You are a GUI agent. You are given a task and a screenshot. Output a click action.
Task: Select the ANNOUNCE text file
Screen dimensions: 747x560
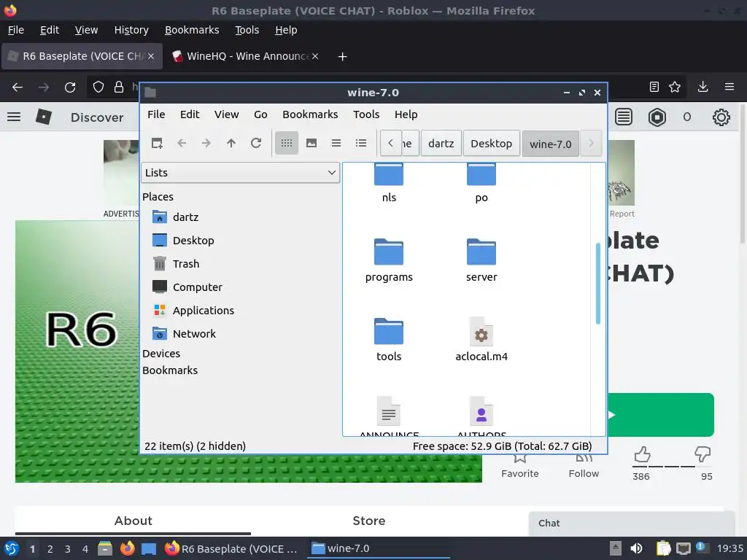coord(389,415)
